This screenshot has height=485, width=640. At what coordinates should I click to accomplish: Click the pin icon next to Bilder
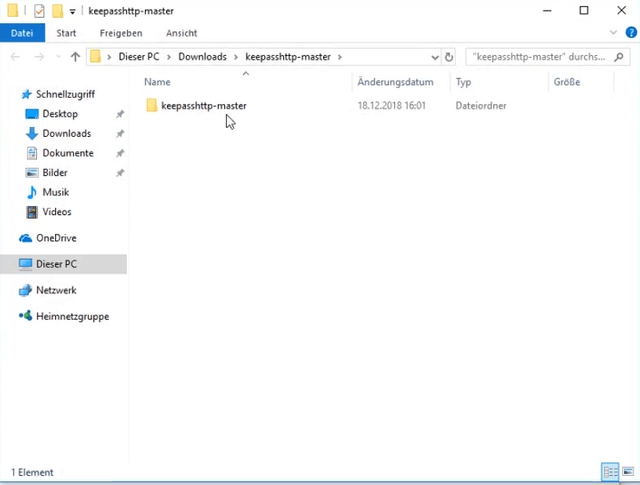pyautogui.click(x=120, y=173)
